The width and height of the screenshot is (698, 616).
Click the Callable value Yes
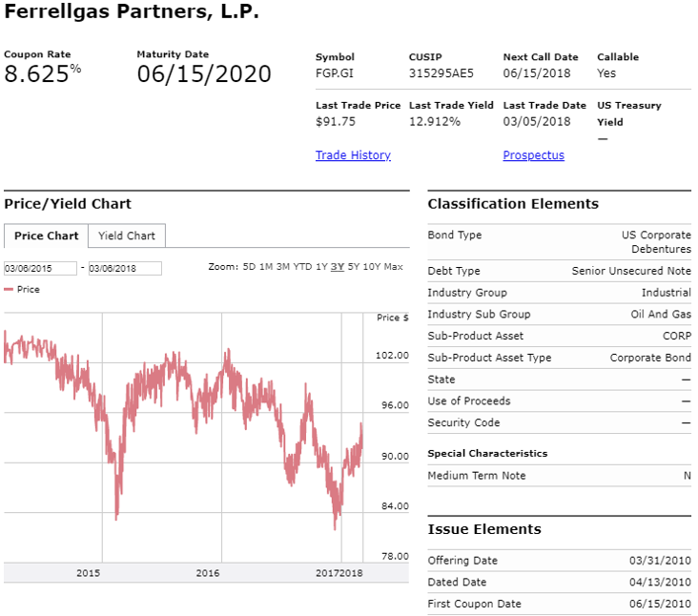click(606, 73)
